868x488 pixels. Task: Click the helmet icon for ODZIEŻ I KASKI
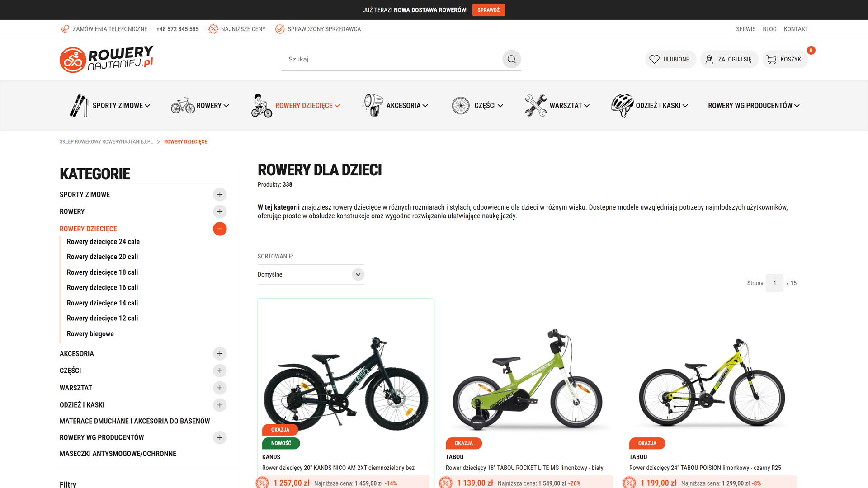point(622,105)
